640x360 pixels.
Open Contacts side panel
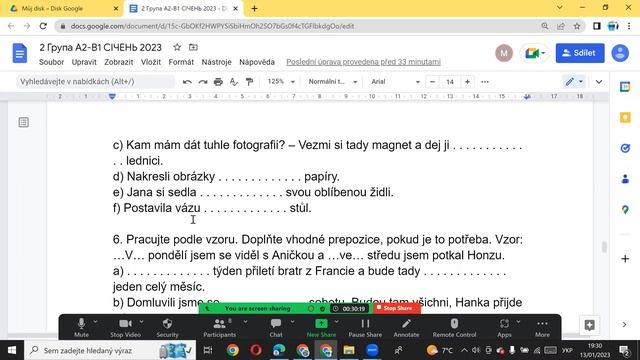pyautogui.click(x=625, y=179)
